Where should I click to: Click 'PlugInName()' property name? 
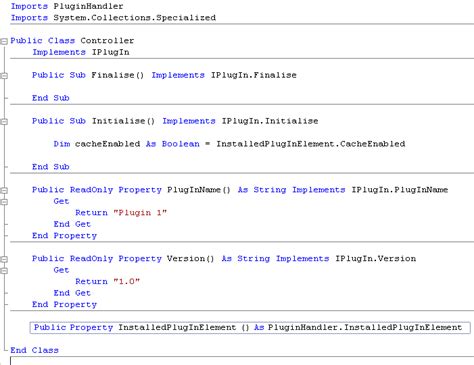click(199, 190)
